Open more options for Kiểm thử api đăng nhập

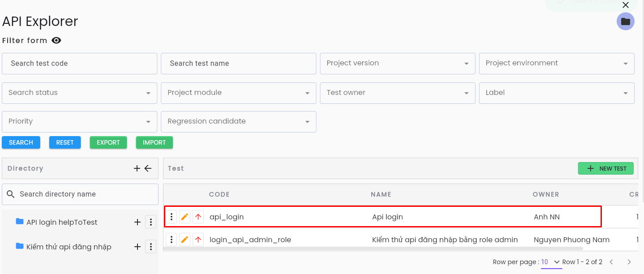point(151,246)
